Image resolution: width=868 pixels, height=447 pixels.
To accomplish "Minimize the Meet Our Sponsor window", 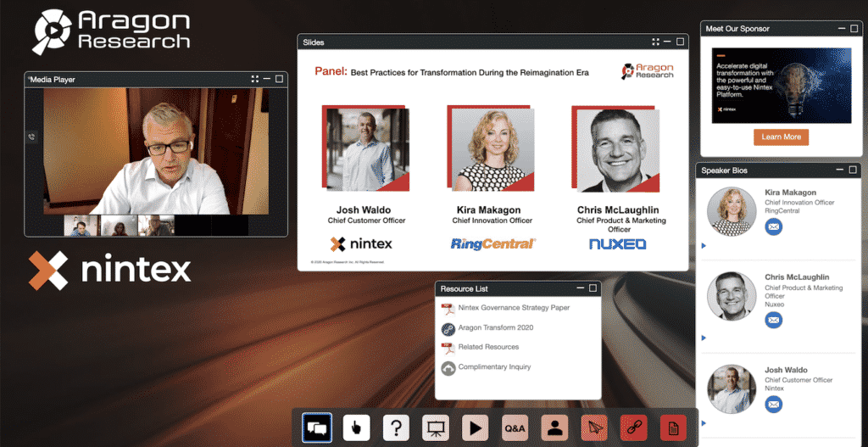I will 841,29.
